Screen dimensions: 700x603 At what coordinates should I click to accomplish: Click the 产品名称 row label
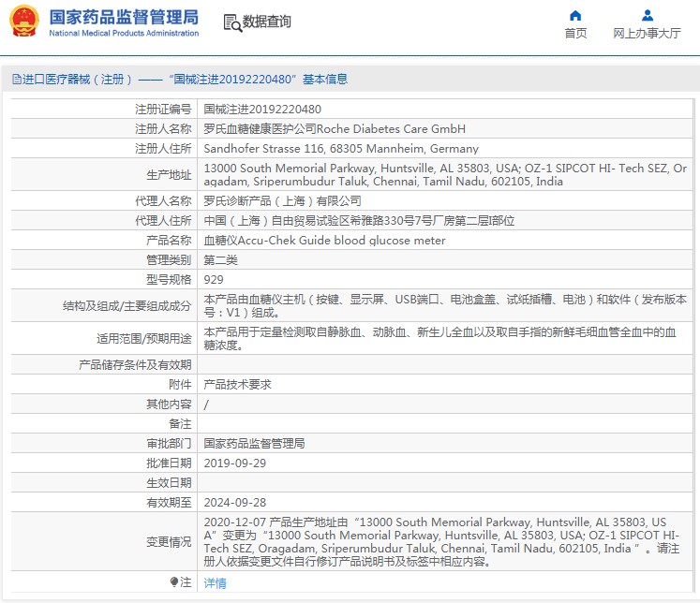click(169, 241)
